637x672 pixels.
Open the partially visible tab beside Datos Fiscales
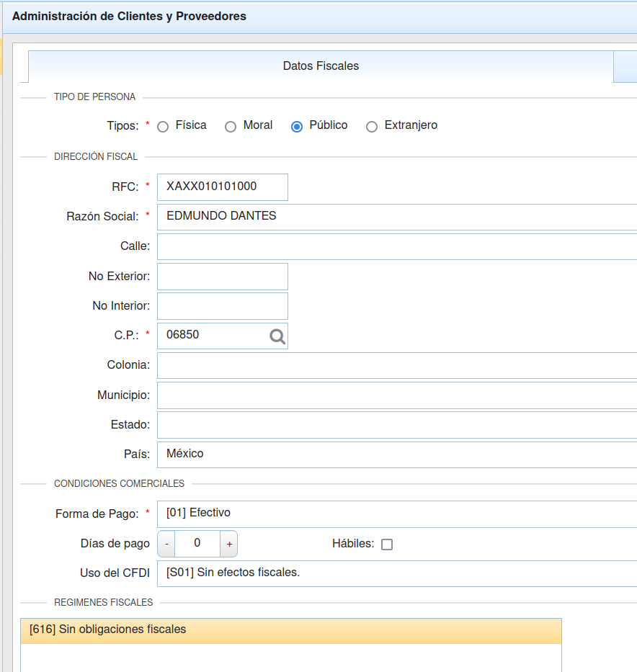point(625,66)
